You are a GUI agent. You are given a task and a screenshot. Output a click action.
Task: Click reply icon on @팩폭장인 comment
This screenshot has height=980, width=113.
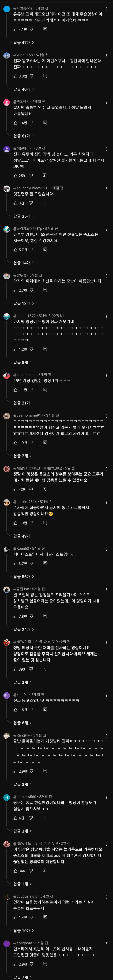pos(45,123)
